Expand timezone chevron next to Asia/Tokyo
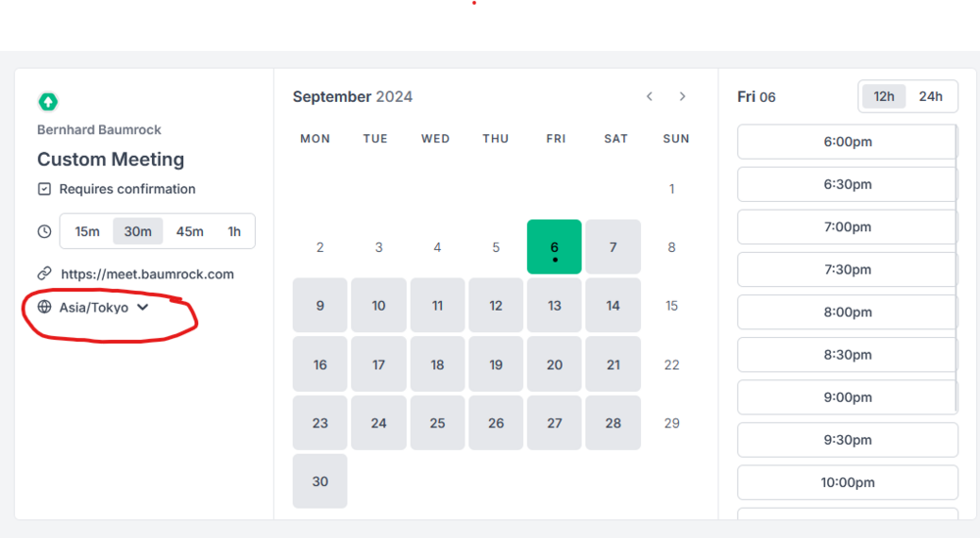Viewport: 980px width, 538px height. 142,307
